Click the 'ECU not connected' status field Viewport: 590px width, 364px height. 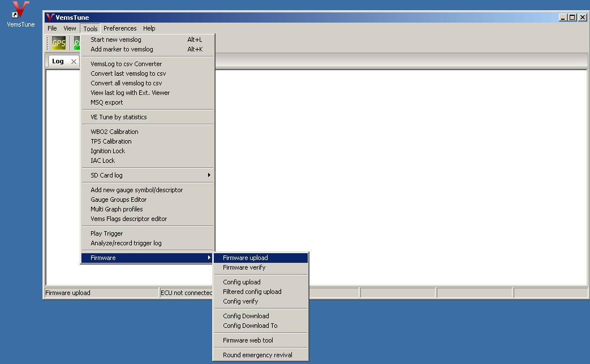point(186,293)
